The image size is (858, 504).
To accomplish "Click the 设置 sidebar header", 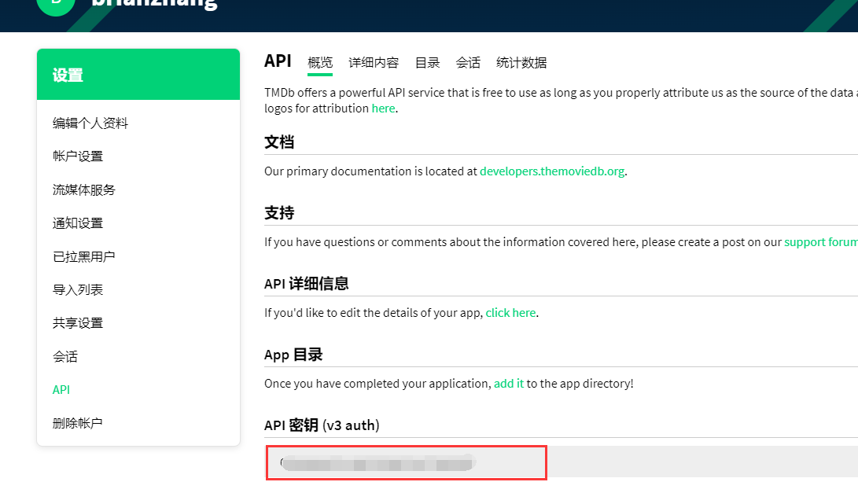I will pos(138,75).
